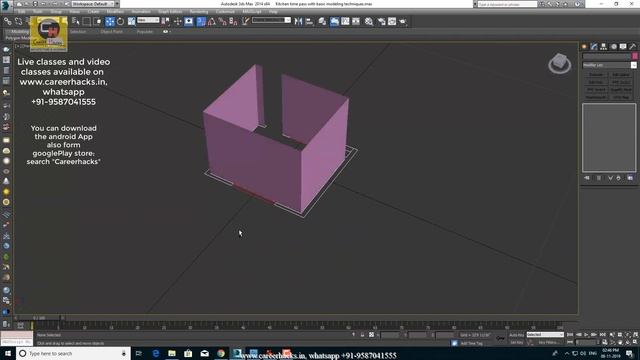This screenshot has width=640, height=360.
Task: Switch to the Populate ribbon tab
Action: click(x=144, y=31)
